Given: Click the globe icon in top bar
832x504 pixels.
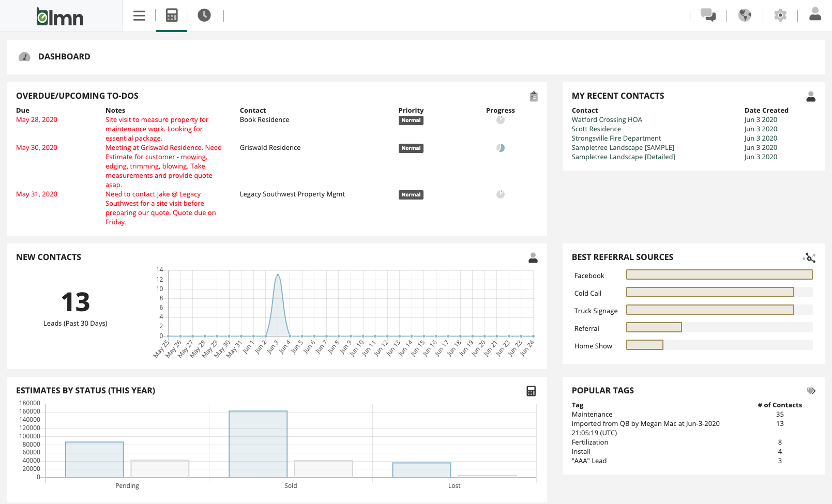Looking at the screenshot, I should click(x=745, y=15).
